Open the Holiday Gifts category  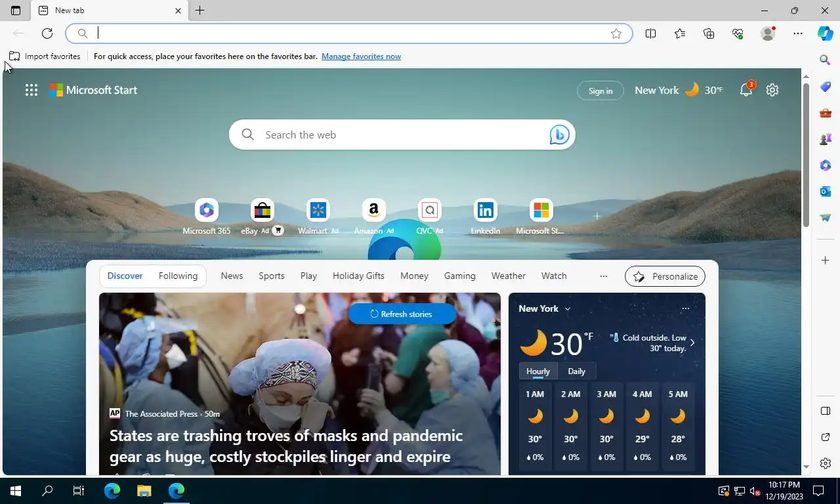[358, 276]
